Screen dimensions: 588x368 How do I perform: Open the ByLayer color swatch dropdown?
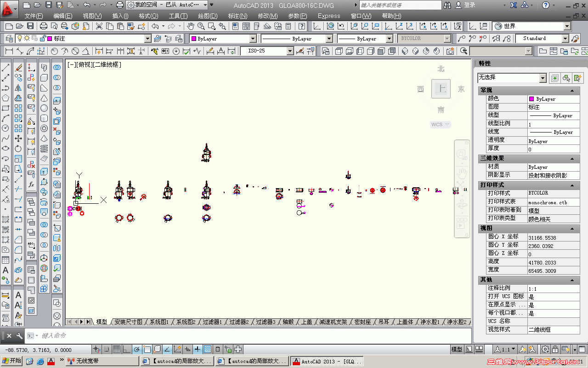(x=223, y=39)
